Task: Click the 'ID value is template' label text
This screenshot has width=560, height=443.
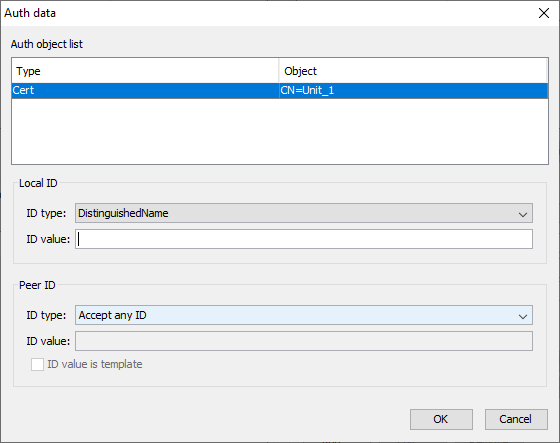Action: pos(95,364)
